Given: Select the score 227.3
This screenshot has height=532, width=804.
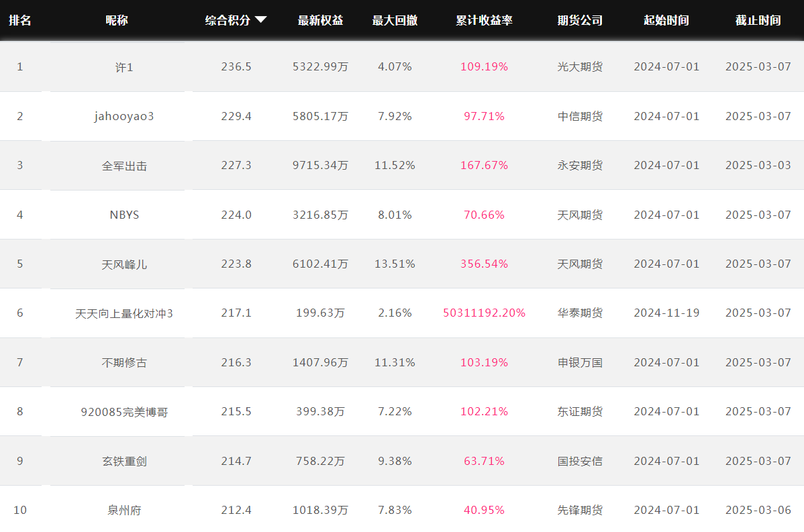Looking at the screenshot, I should point(236,165).
